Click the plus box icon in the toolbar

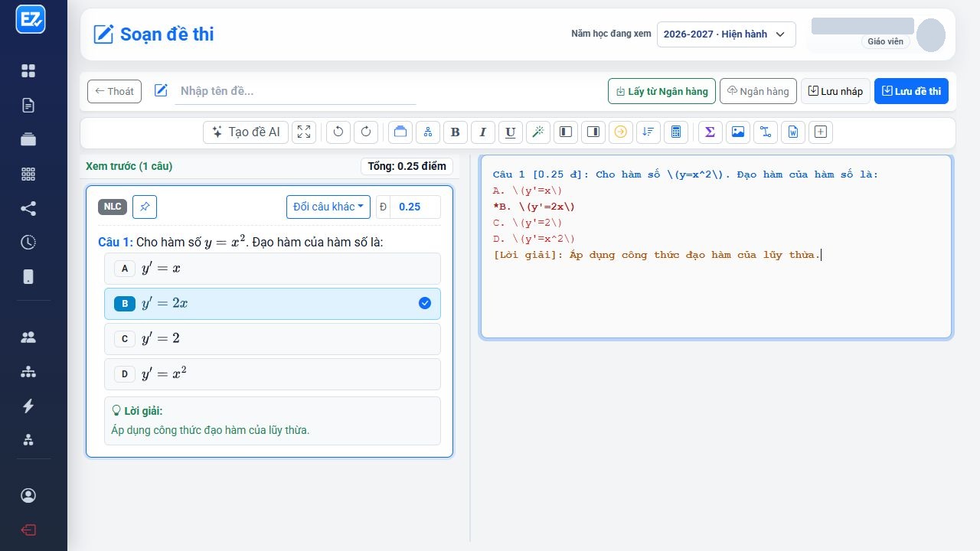(x=821, y=132)
